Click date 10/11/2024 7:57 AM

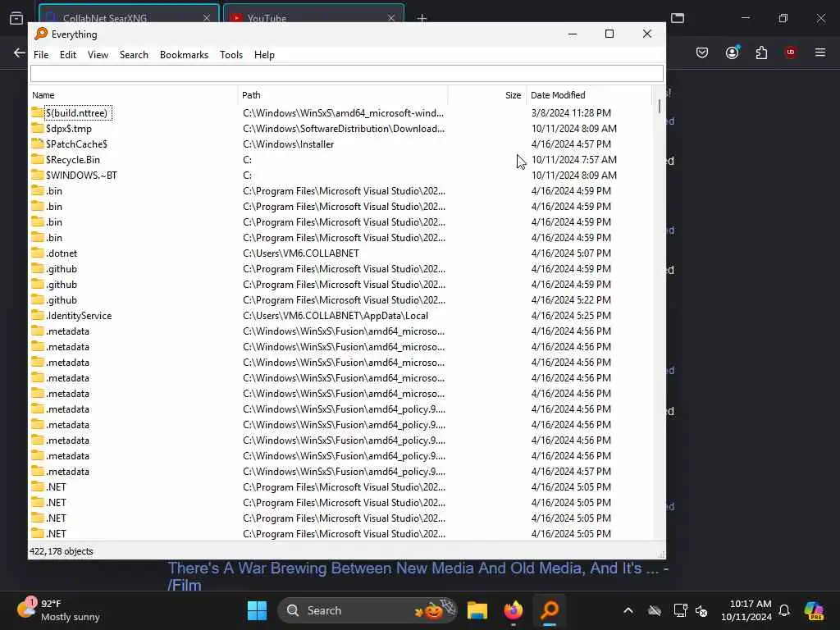(573, 160)
